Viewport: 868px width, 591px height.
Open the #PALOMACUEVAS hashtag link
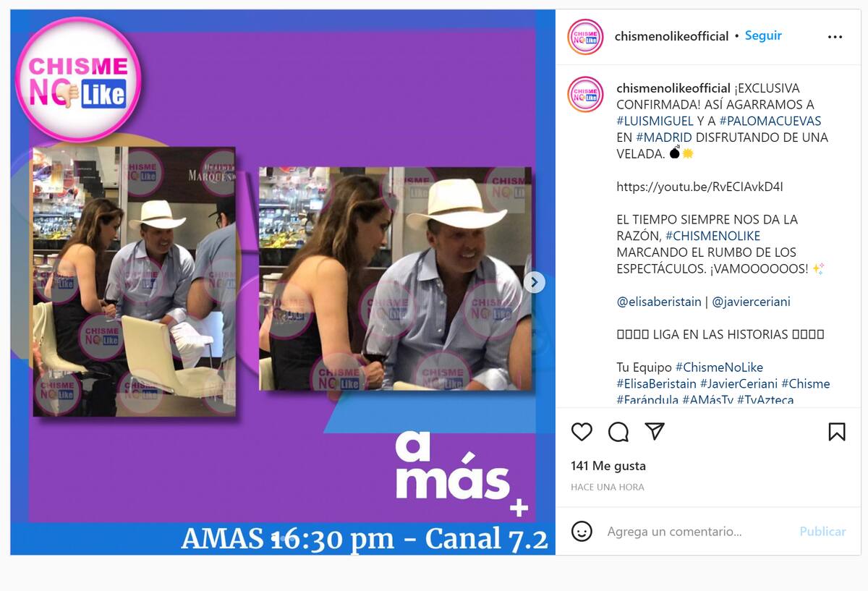coord(770,121)
